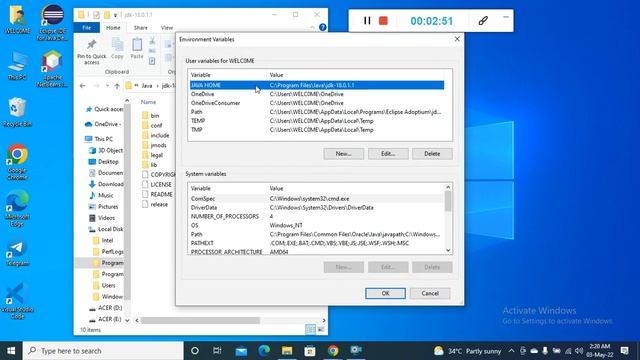Select OS system variable row
Image resolution: width=640 pixels, height=360 pixels.
click(317, 225)
